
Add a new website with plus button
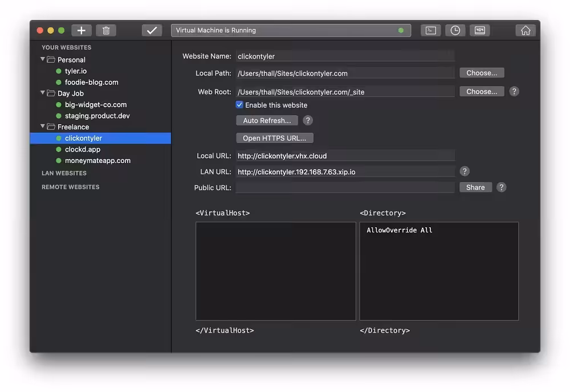tap(82, 31)
